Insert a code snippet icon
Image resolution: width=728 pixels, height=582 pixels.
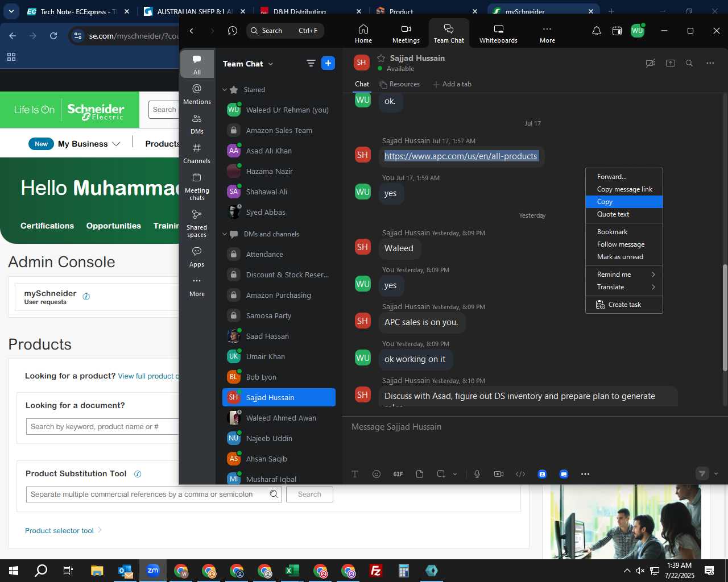[520, 474]
